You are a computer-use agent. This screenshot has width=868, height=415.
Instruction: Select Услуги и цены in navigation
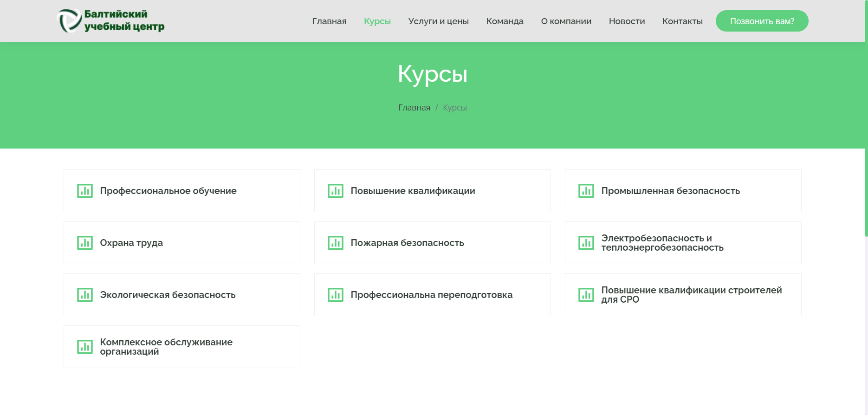point(438,21)
